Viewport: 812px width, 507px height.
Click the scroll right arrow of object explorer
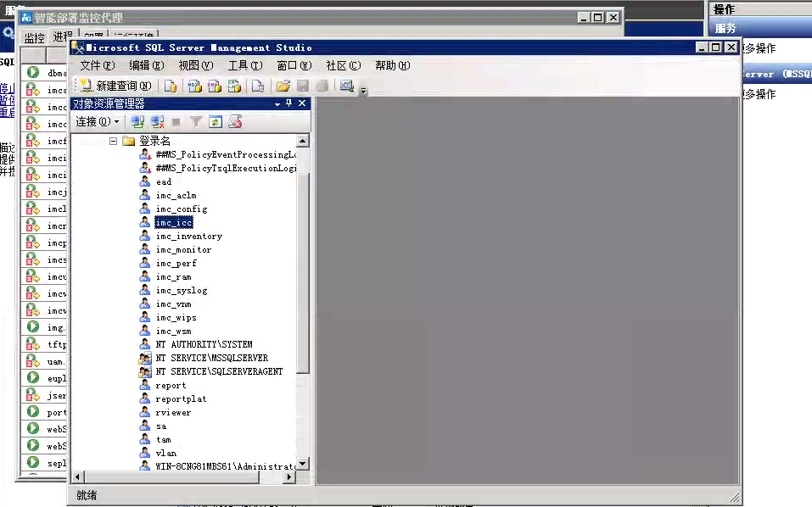[x=289, y=477]
